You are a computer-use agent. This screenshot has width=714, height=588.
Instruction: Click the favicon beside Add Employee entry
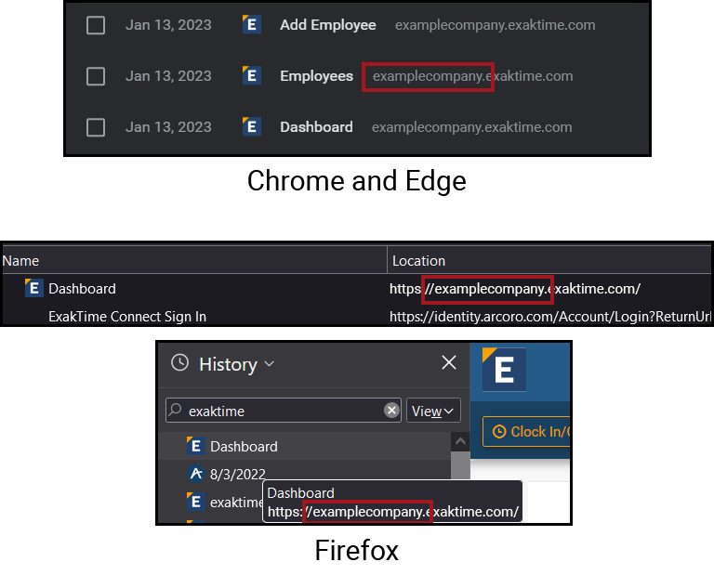click(x=250, y=25)
